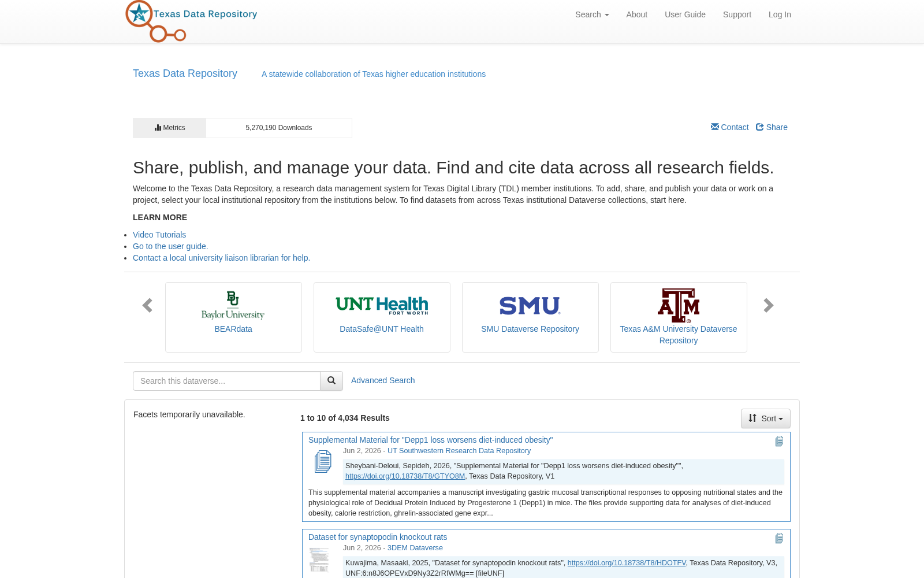
Task: Click the Texas Data Repository logo
Action: pyautogui.click(x=191, y=21)
